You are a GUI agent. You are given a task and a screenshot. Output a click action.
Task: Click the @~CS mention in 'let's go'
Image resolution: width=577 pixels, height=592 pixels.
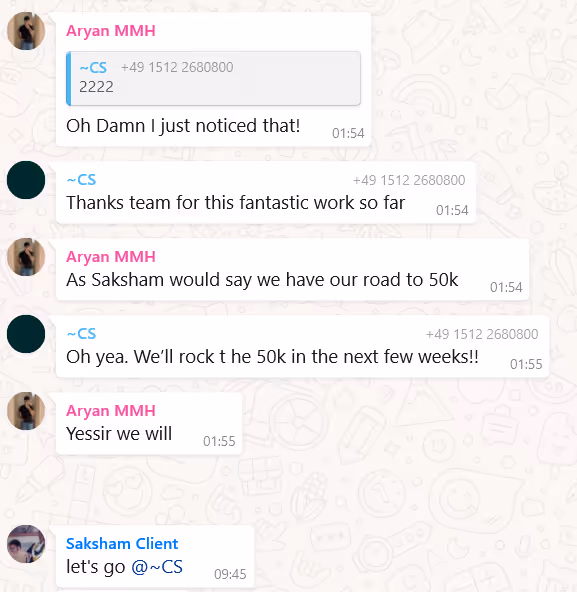click(157, 567)
